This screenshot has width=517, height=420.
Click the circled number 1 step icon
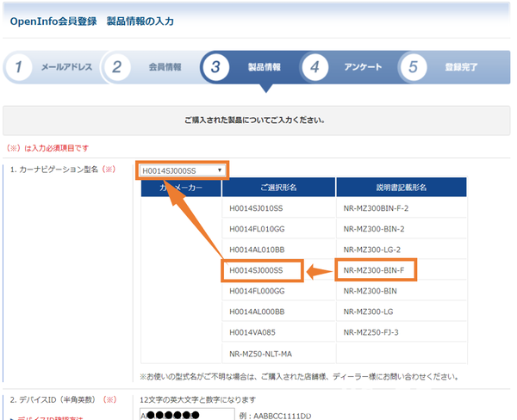(20, 67)
